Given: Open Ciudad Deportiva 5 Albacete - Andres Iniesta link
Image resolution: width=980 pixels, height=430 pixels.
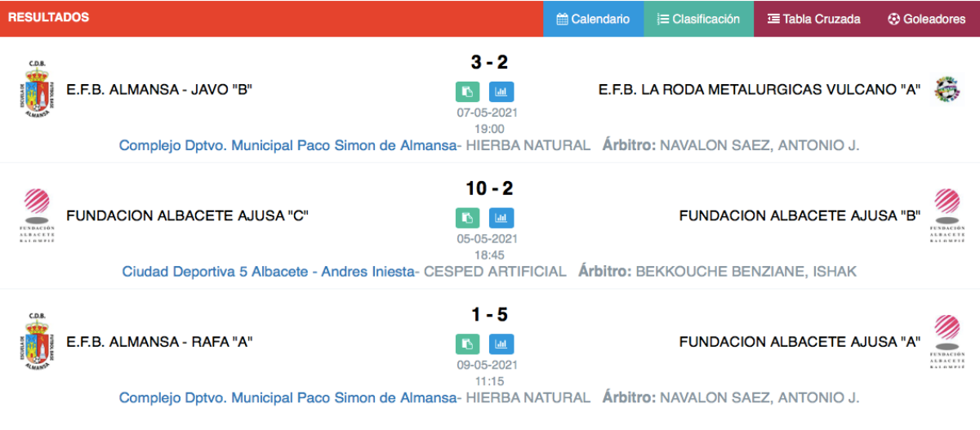Looking at the screenshot, I should tap(269, 271).
